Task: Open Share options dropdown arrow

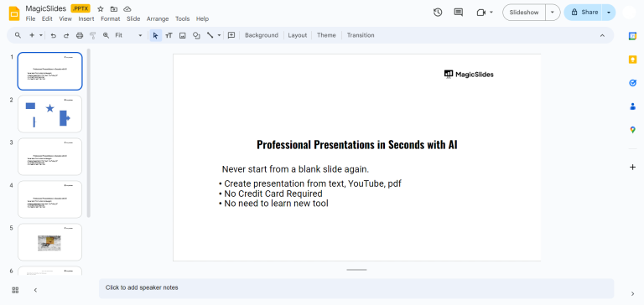Action: [x=609, y=13]
